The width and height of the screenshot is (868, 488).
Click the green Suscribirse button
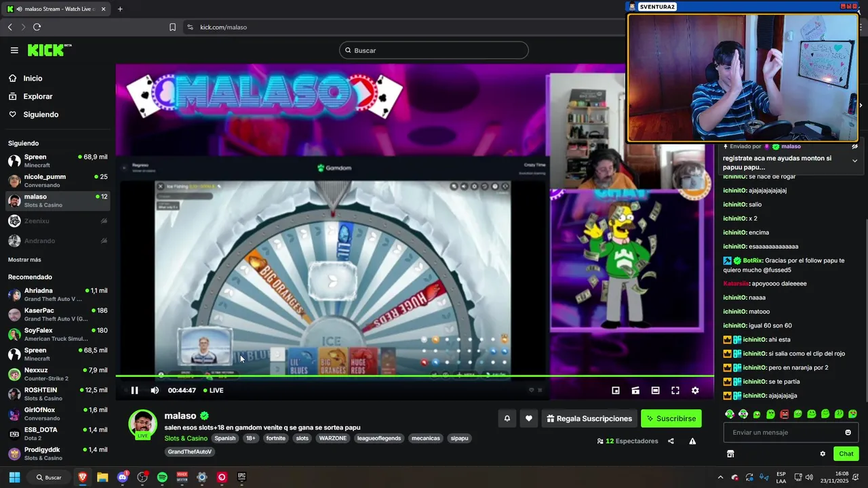tap(671, 419)
